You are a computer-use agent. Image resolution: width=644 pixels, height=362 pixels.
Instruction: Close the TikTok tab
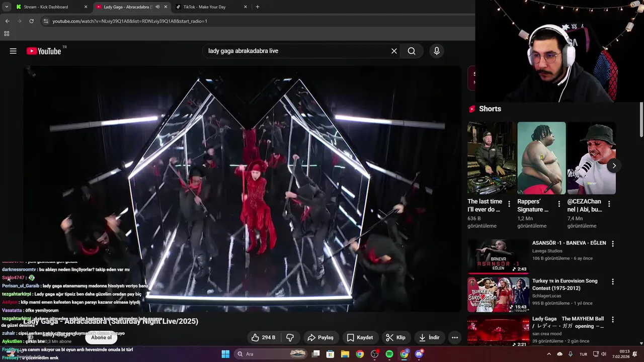coord(246,7)
